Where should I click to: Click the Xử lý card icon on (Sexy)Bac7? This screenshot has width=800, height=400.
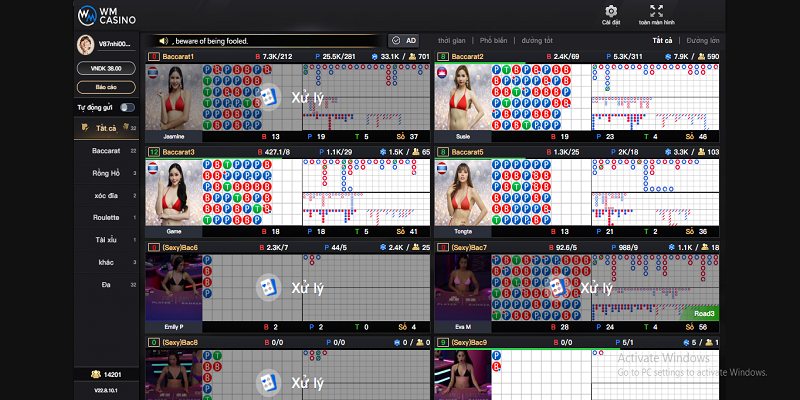point(558,287)
